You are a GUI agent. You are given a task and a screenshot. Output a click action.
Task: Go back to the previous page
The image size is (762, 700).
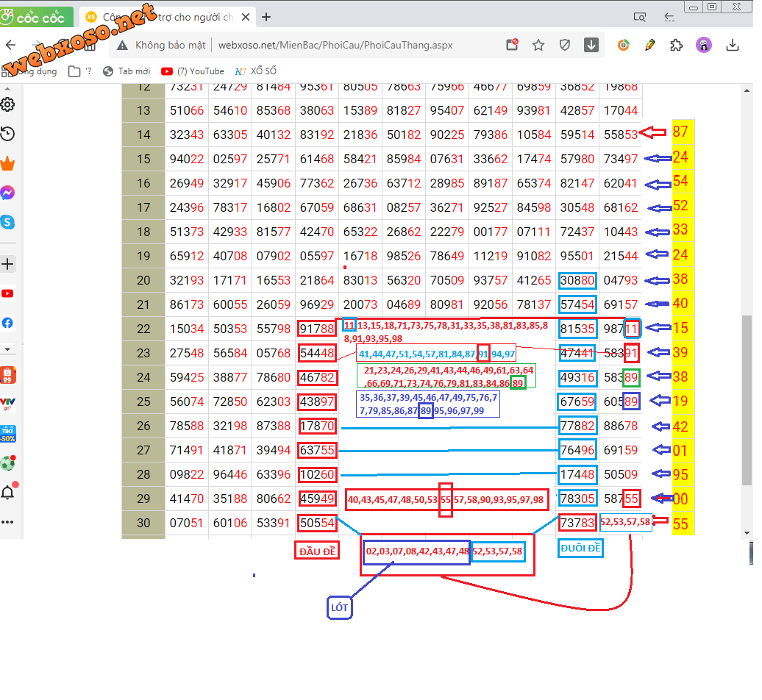[11, 45]
